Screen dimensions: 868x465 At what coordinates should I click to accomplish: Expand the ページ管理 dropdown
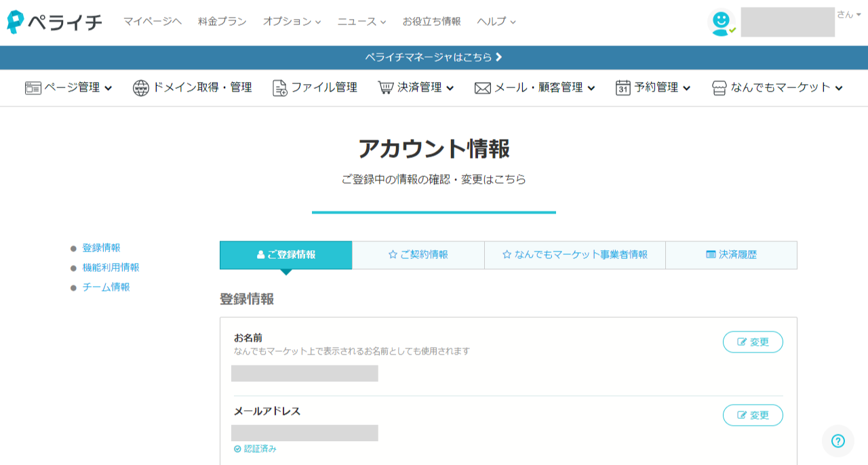coord(108,88)
